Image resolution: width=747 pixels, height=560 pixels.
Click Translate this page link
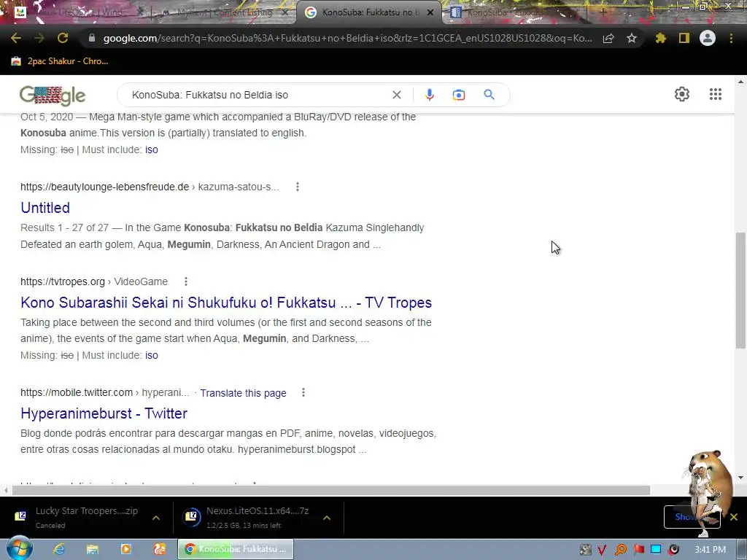[243, 393]
